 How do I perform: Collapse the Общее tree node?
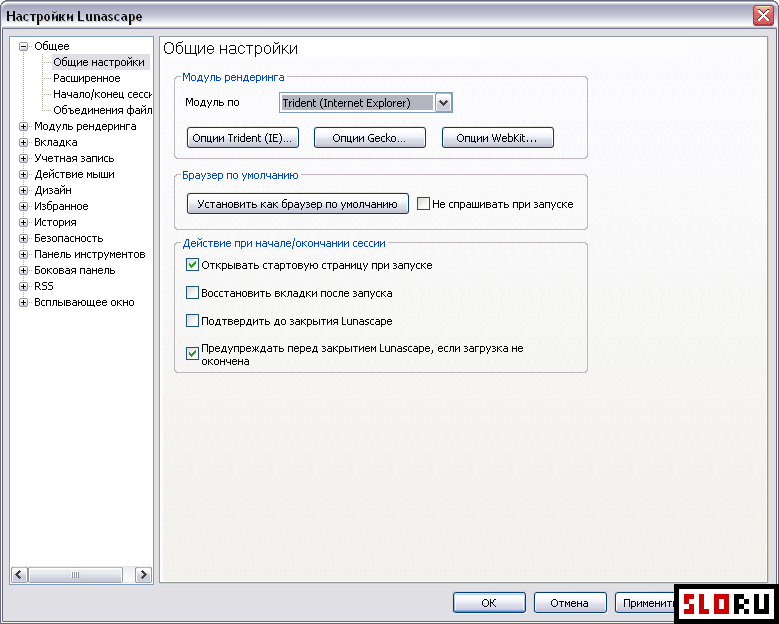pos(23,46)
